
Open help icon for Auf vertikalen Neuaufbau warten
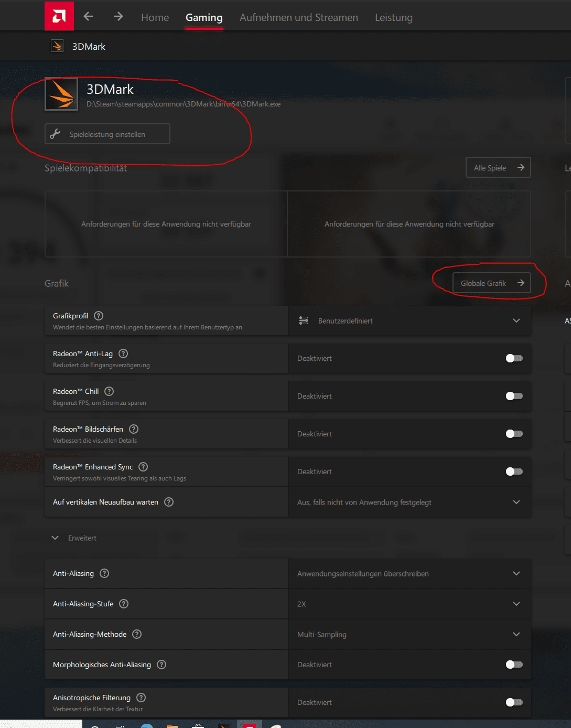tap(169, 502)
